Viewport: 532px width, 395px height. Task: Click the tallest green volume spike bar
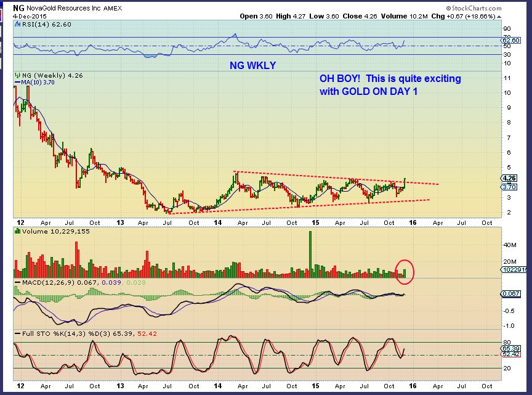pos(310,255)
